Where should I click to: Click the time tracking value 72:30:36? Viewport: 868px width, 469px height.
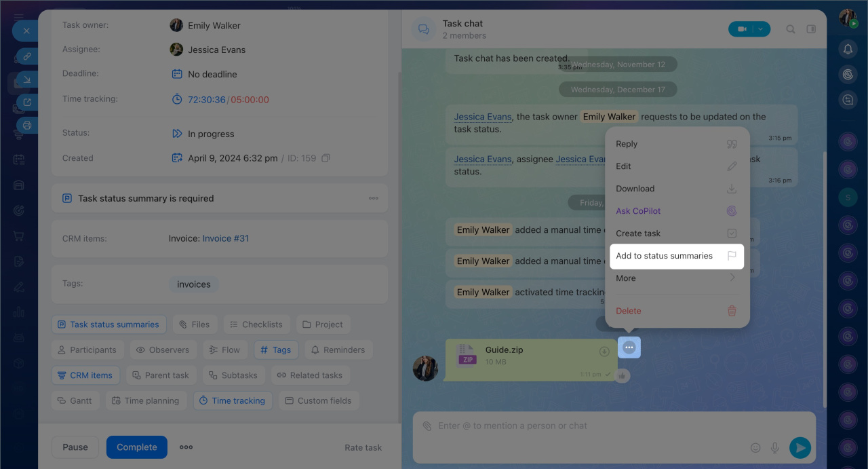tap(206, 99)
